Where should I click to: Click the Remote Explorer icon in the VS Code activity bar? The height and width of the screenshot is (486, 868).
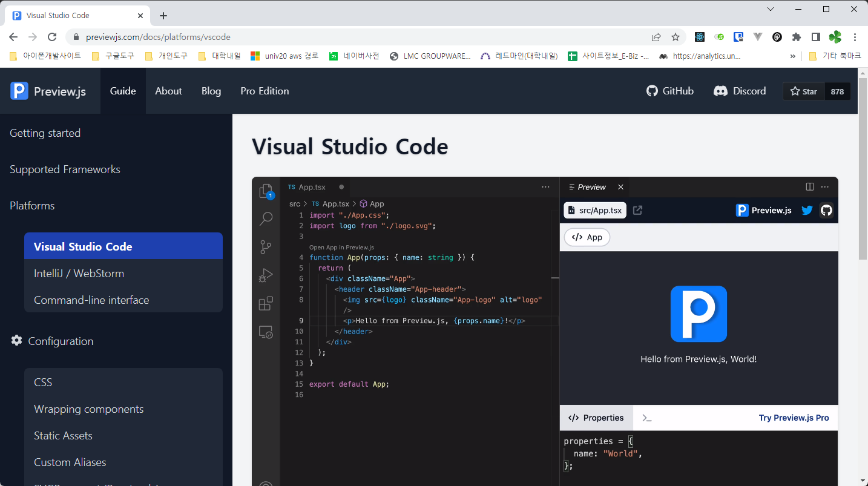click(x=266, y=332)
